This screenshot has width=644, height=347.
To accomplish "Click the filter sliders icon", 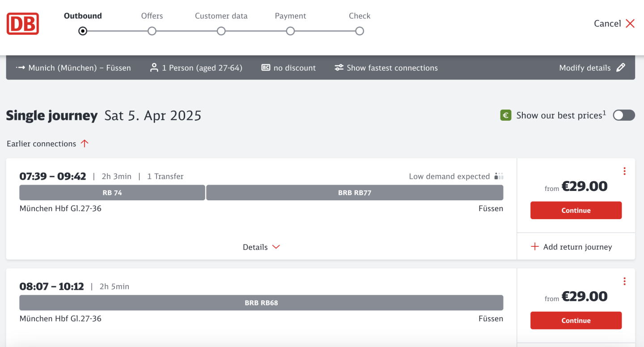I will 339,68.
